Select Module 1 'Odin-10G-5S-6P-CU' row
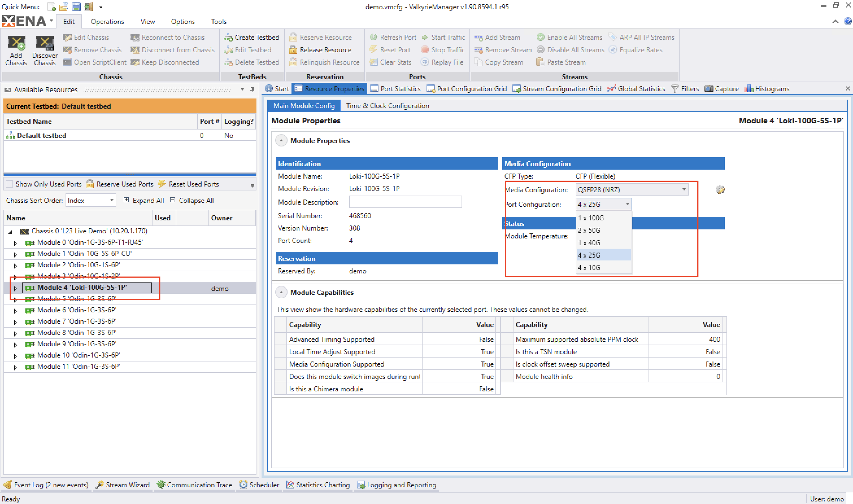 129,254
